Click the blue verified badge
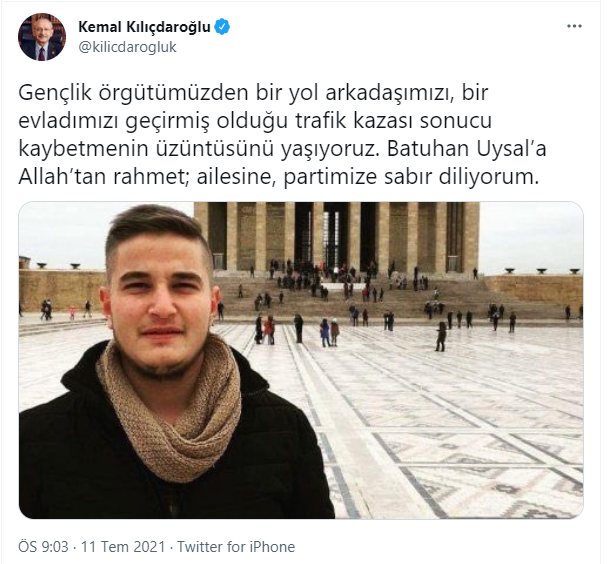Image resolution: width=607 pixels, height=564 pixels. point(222,27)
